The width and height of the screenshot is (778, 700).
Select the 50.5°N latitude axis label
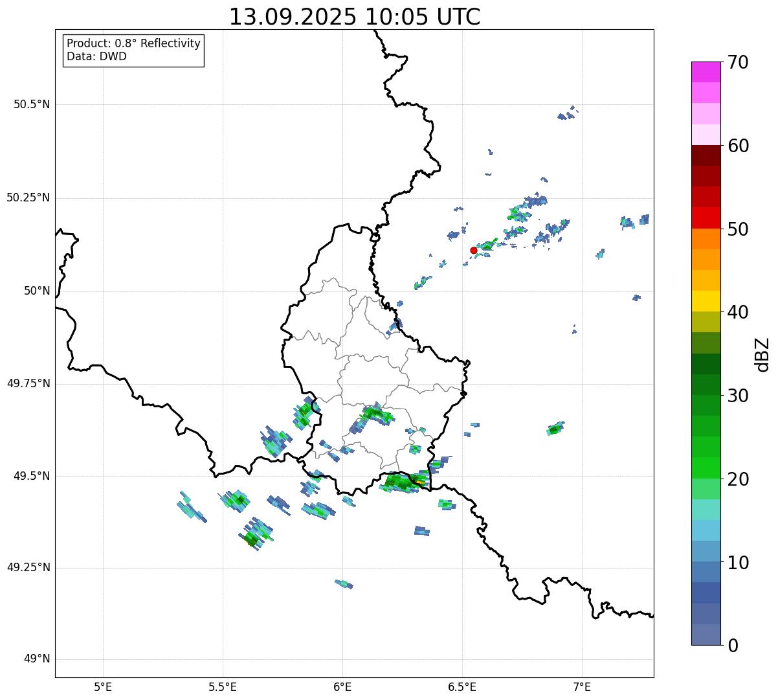tap(32, 104)
